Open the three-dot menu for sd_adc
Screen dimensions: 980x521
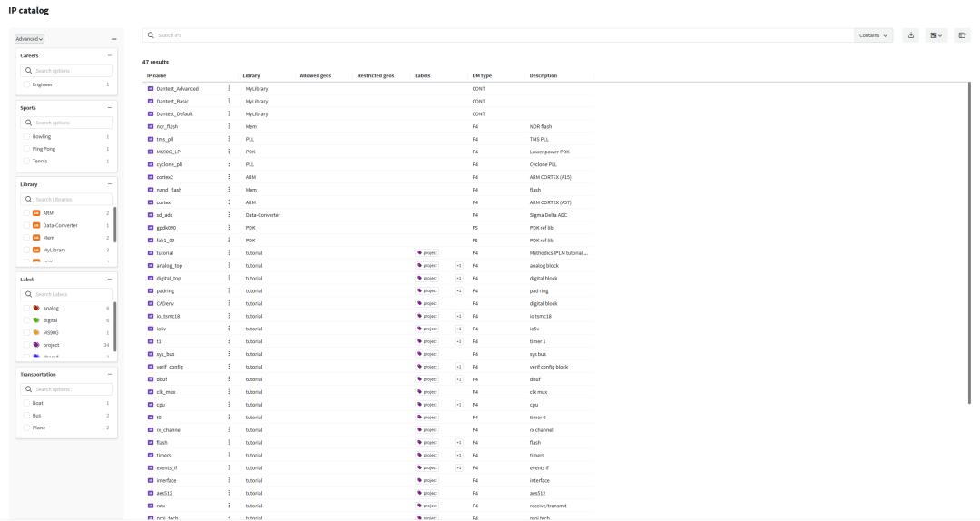[229, 215]
